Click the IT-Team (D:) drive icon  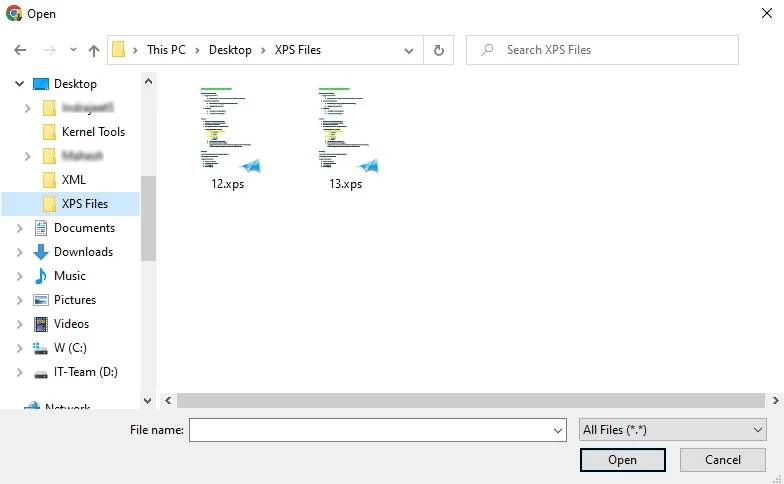point(40,374)
